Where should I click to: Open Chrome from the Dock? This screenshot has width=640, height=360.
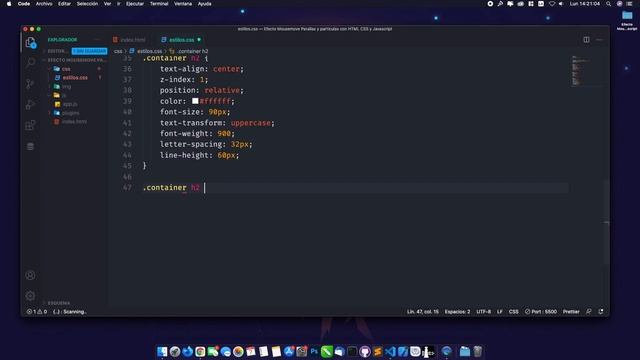point(200,351)
